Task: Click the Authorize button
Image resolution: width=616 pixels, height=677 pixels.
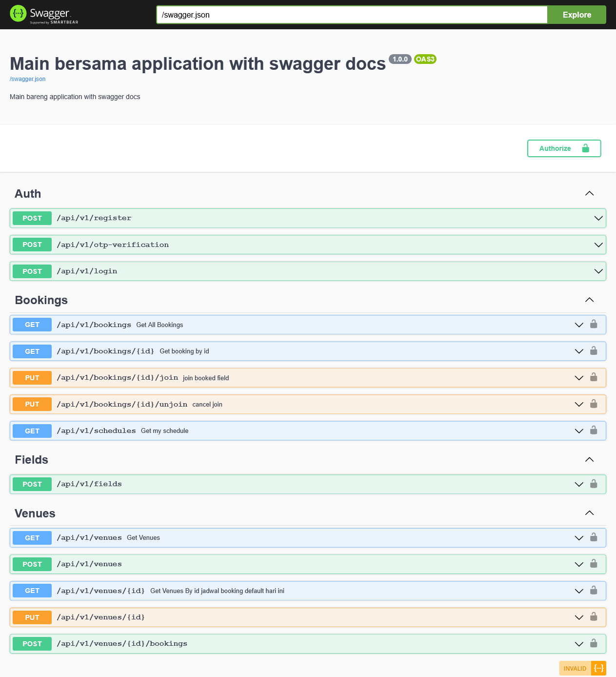Action: 564,148
